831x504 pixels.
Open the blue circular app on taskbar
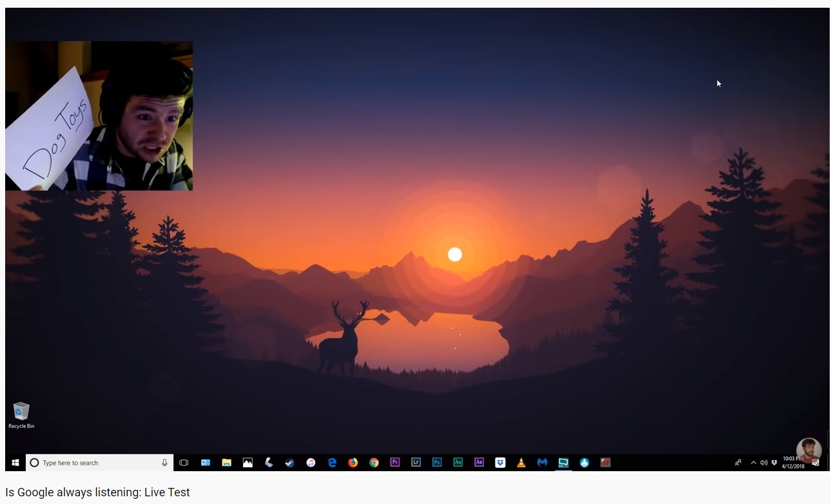584,463
